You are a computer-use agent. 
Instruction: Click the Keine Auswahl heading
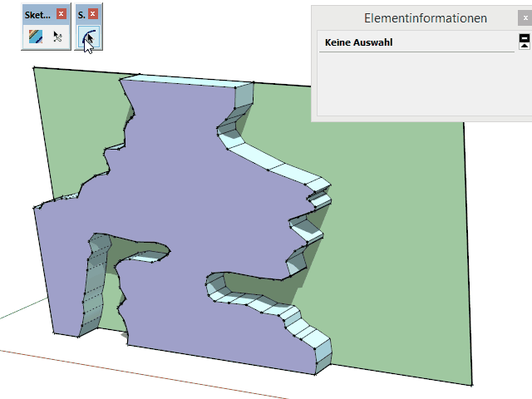tap(359, 42)
